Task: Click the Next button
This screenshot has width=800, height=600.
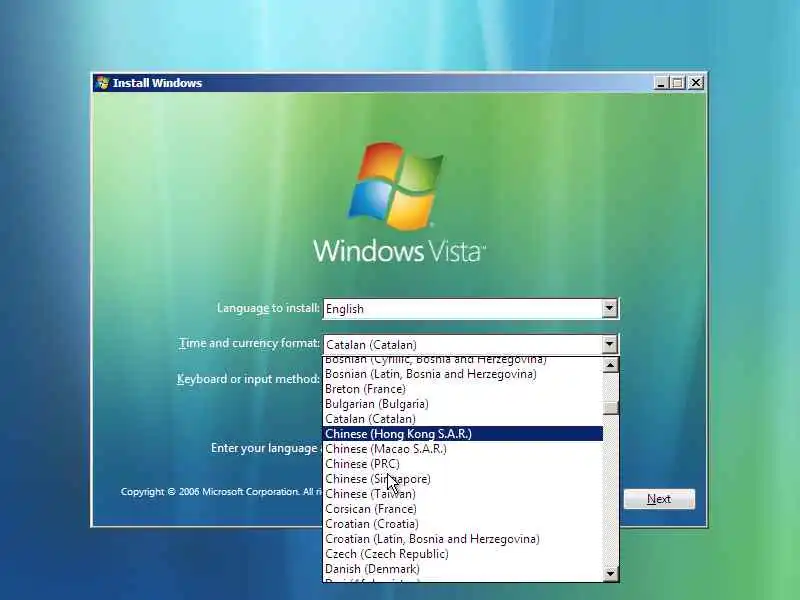Action: click(x=659, y=499)
